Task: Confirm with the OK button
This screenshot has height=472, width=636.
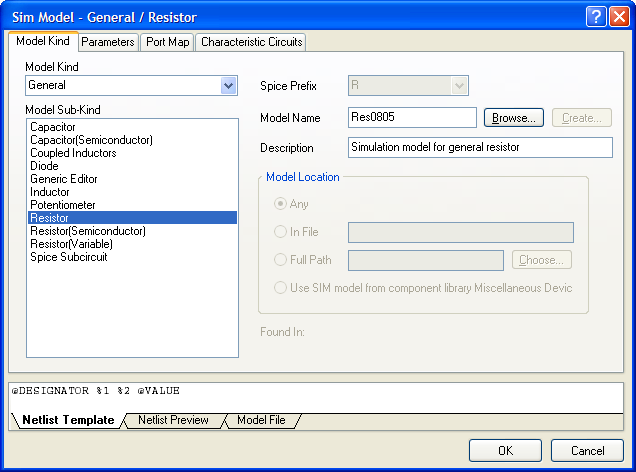Action: [505, 450]
